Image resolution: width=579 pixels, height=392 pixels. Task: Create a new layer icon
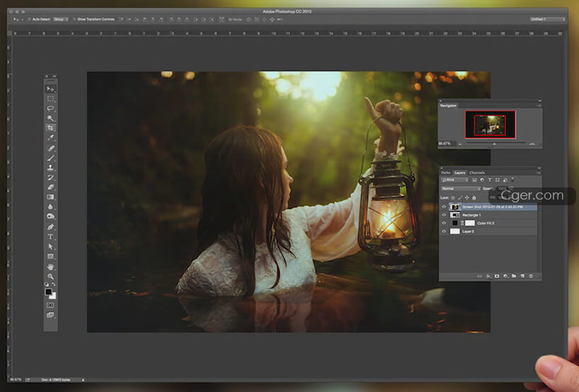point(522,276)
